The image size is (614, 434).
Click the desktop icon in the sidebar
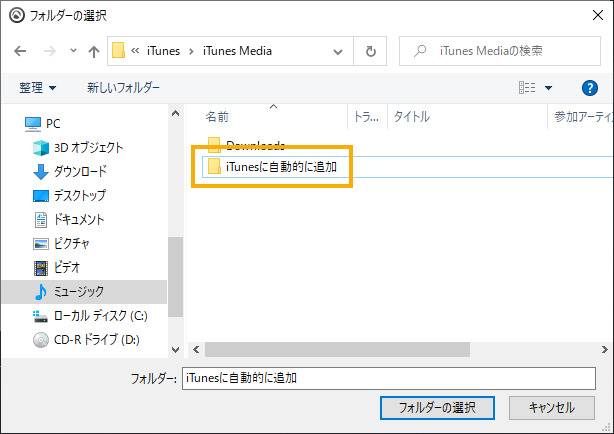click(41, 196)
